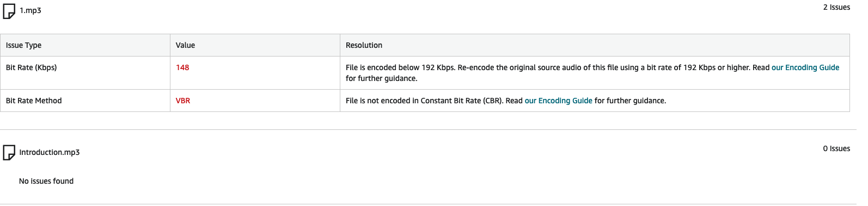Click the 148 bit rate value
Screen dimensions: 868x206
pos(182,67)
